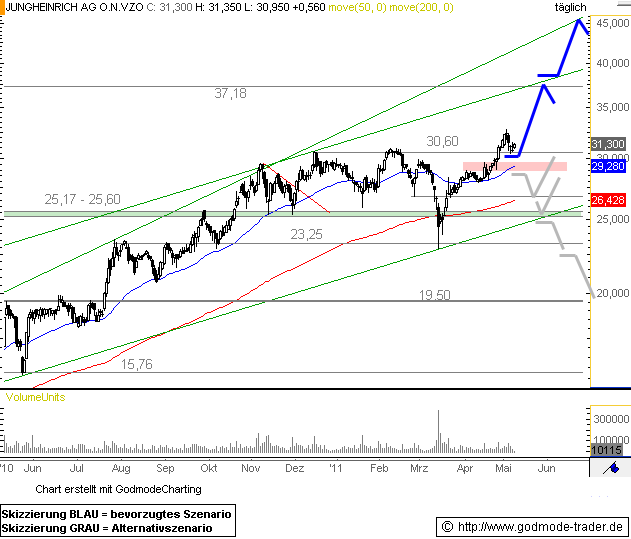This screenshot has height=539, width=631.
Task: Click the 15,76 level label
Action: click(137, 365)
